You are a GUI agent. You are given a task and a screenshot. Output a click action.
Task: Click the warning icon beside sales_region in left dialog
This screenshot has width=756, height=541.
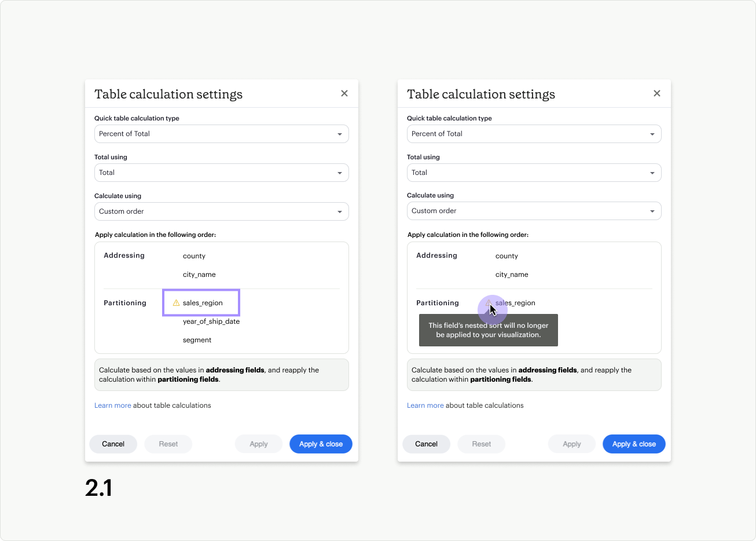tap(175, 302)
